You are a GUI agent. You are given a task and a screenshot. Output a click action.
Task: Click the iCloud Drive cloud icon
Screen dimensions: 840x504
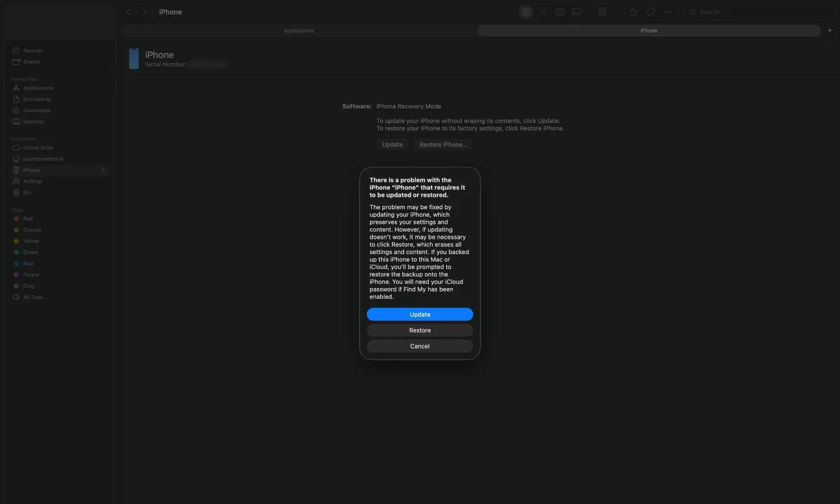coord(16,147)
